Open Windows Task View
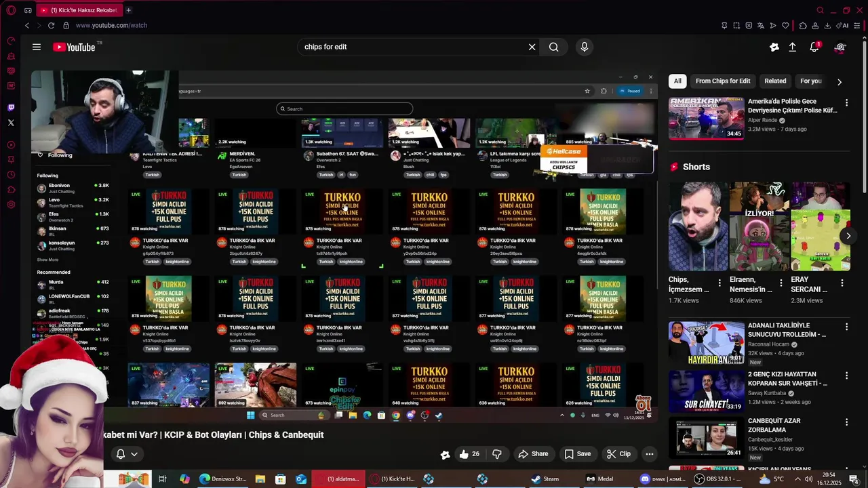The height and width of the screenshot is (488, 868). click(x=162, y=479)
